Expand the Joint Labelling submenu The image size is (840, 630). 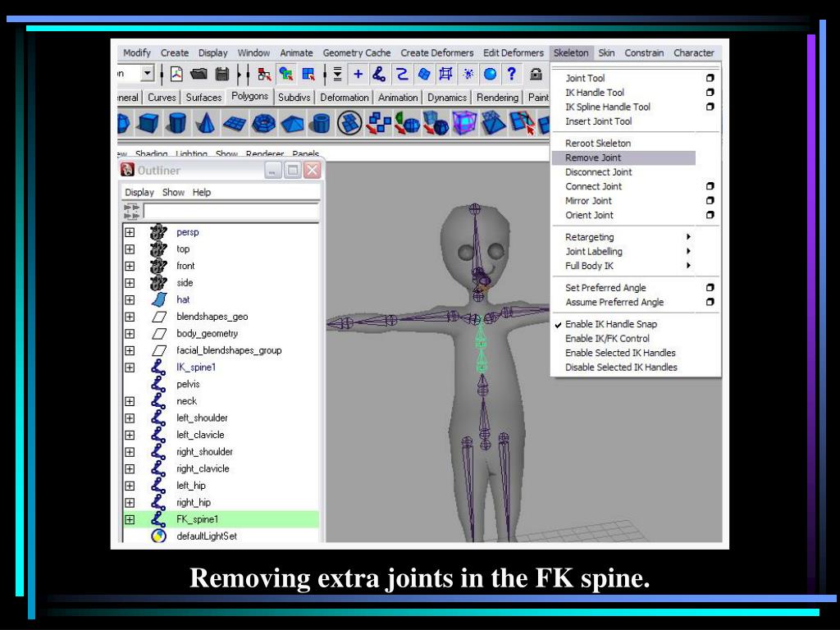[688, 251]
